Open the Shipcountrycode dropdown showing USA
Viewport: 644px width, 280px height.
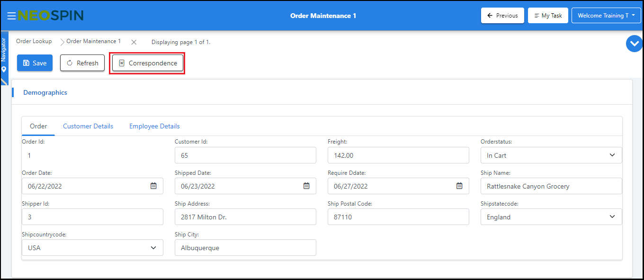92,248
